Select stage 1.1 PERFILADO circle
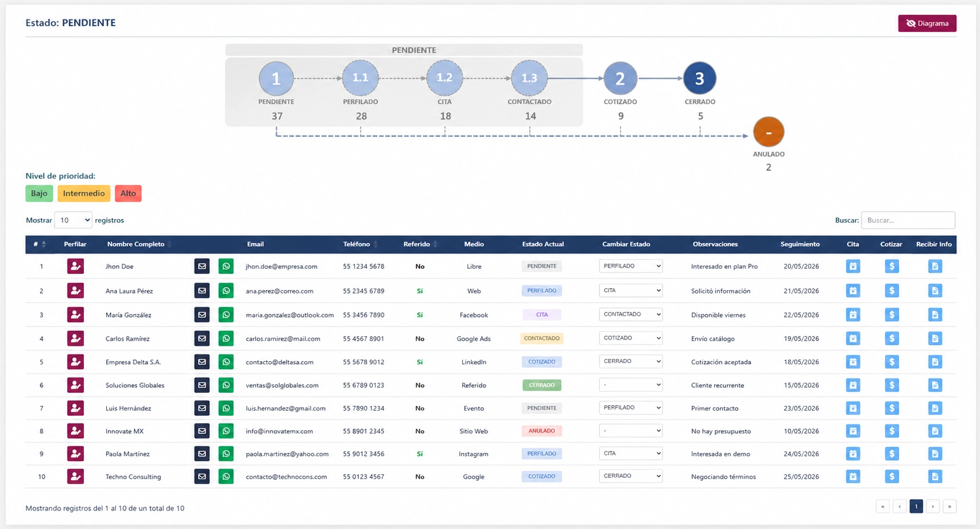Screen dimensions: 980x529 (x=361, y=78)
